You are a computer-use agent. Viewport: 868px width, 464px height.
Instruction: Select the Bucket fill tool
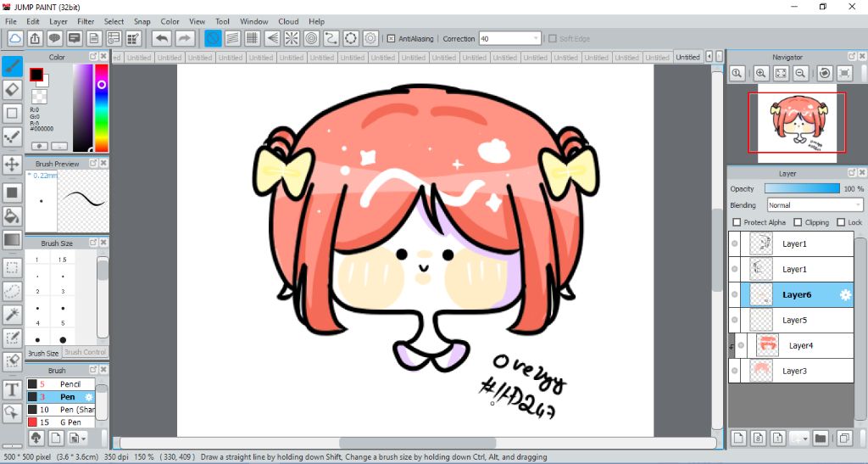pos(12,216)
